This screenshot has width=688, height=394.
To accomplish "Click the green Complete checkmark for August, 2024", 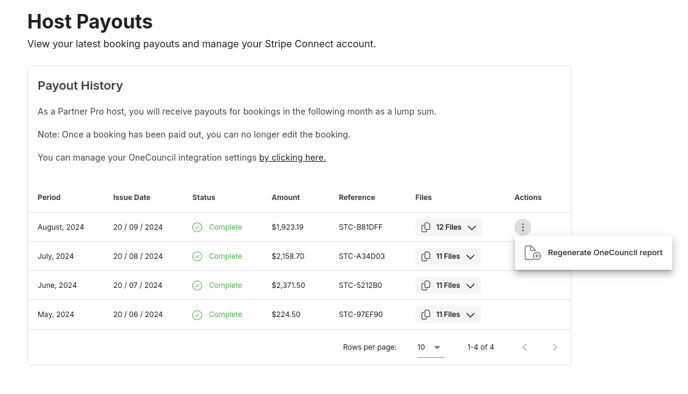I will tap(197, 227).
